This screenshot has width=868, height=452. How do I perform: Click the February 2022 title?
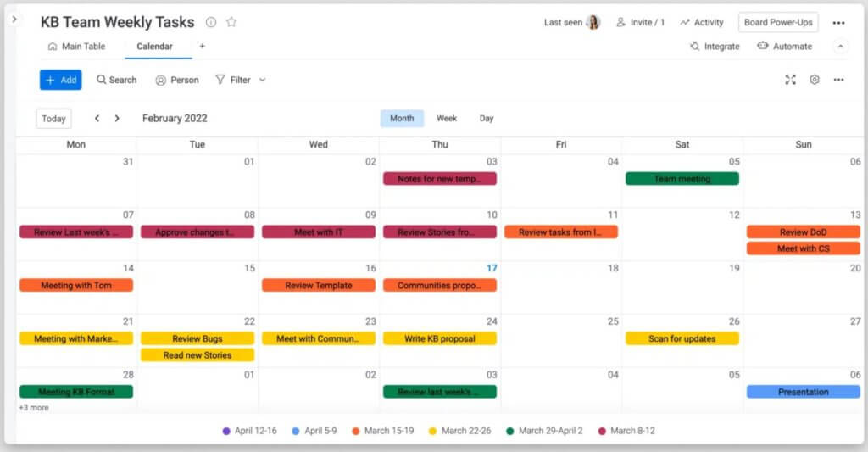[175, 118]
